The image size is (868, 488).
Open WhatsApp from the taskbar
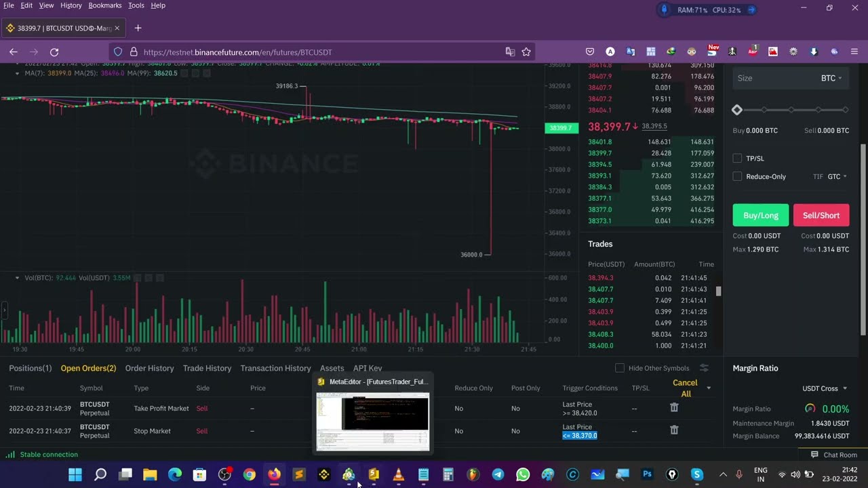pyautogui.click(x=523, y=474)
